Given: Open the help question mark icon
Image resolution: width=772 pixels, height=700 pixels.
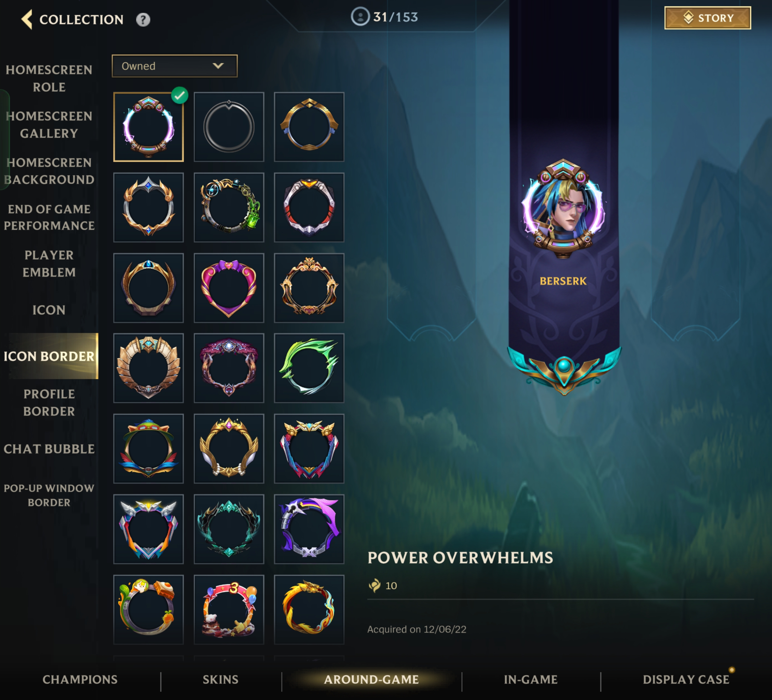Looking at the screenshot, I should (143, 20).
